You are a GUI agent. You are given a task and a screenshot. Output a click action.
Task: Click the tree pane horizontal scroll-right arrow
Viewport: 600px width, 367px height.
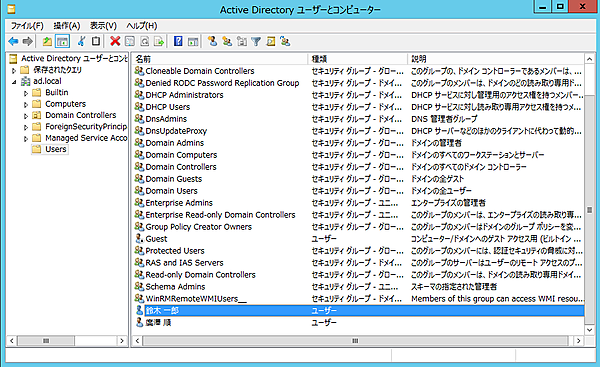[x=122, y=341]
